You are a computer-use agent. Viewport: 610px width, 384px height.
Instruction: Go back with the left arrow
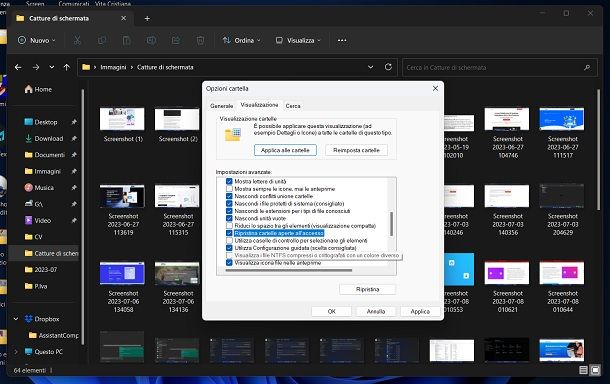click(x=18, y=67)
